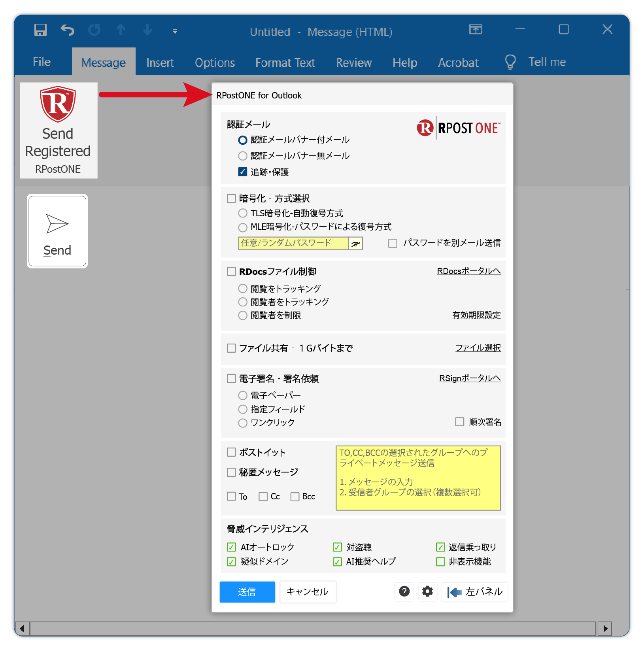644x648 pixels.
Task: Check the 順次署名 checkbox
Action: coord(459,422)
